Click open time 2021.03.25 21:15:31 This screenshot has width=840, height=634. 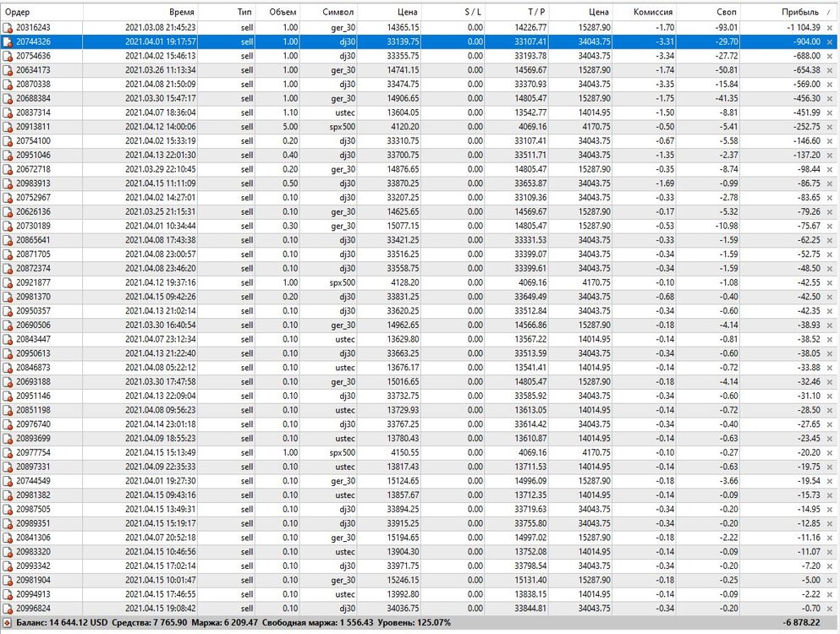coord(161,212)
